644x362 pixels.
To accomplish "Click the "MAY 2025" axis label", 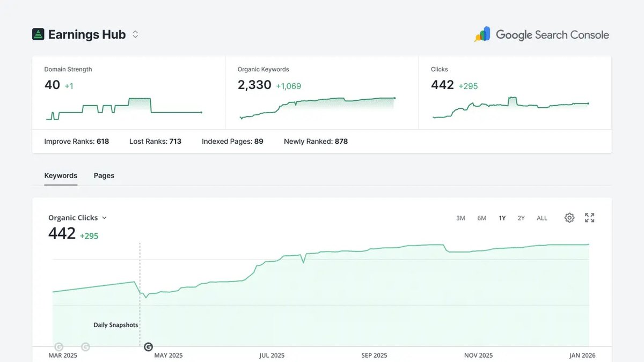I will [169, 356].
